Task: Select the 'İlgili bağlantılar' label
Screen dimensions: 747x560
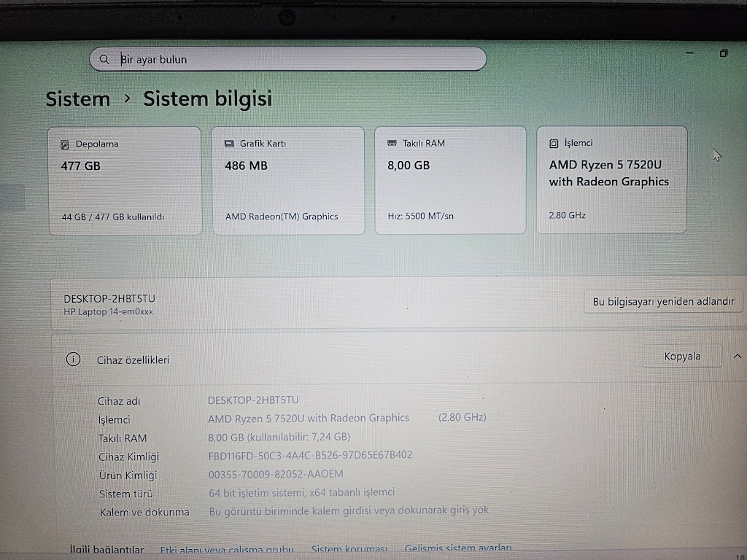Action: [x=107, y=550]
